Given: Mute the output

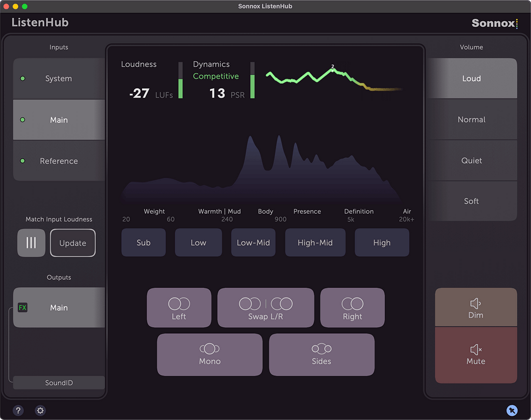Looking at the screenshot, I should click(476, 355).
